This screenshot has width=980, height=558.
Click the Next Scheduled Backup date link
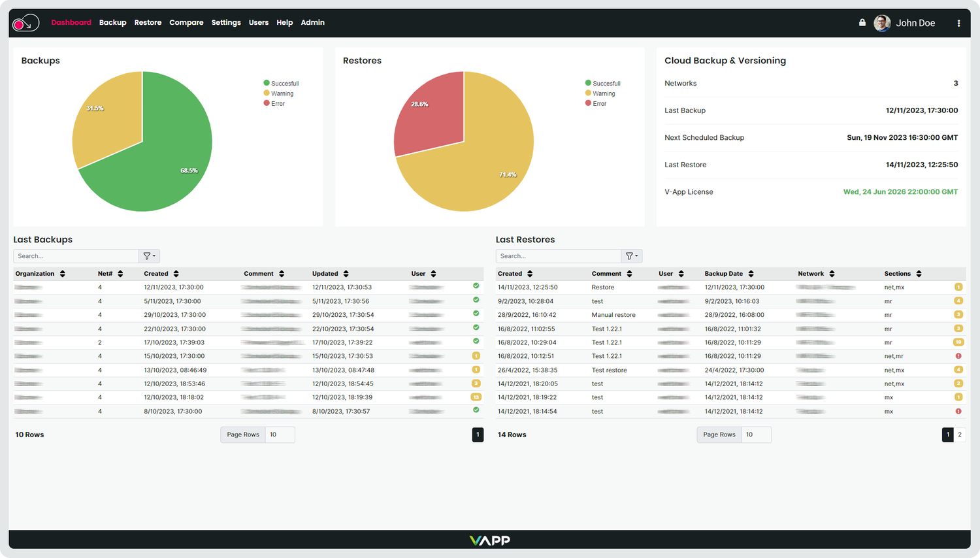click(x=901, y=137)
